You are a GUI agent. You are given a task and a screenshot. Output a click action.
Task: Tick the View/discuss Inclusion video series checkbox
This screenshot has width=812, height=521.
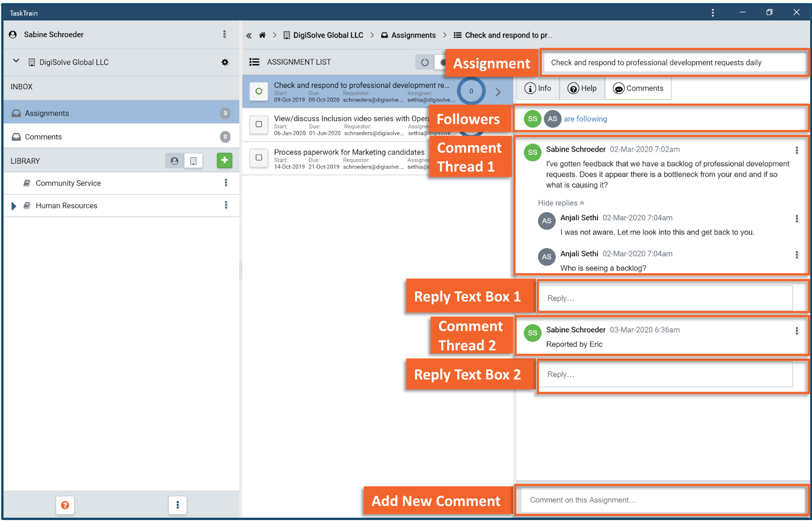(259, 125)
